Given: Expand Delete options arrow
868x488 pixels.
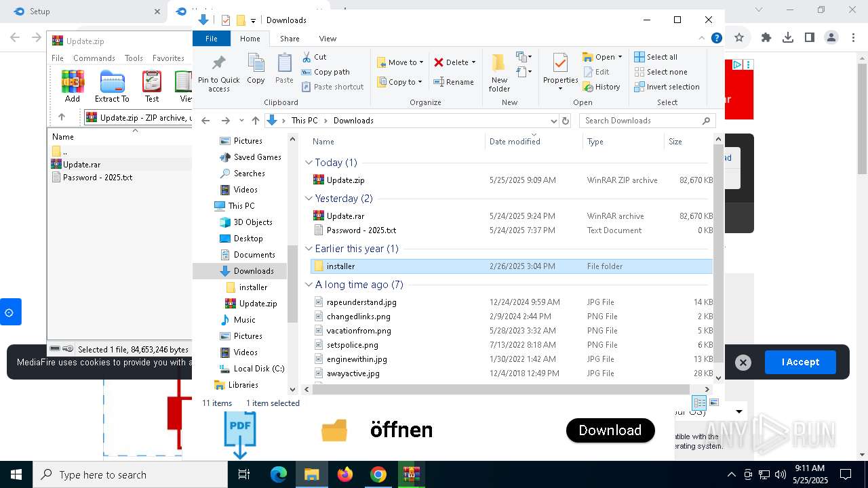Looking at the screenshot, I should 473,62.
